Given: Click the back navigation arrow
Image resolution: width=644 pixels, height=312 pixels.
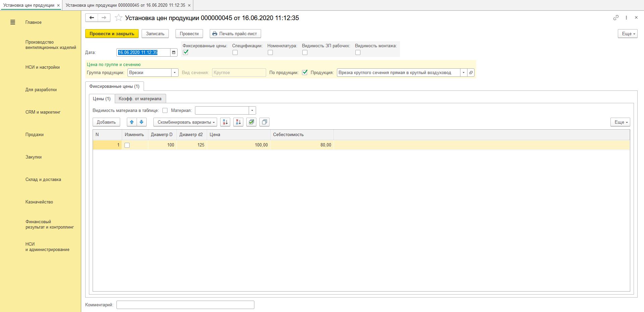Looking at the screenshot, I should [92, 18].
